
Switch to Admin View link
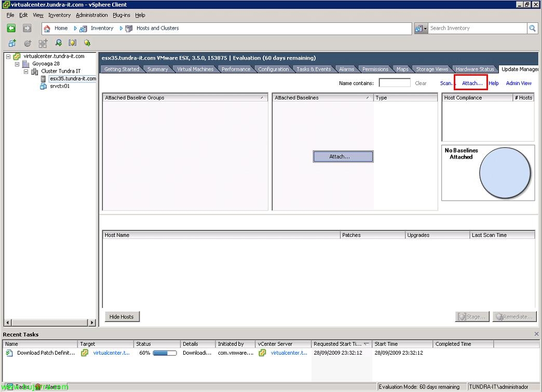(x=519, y=83)
